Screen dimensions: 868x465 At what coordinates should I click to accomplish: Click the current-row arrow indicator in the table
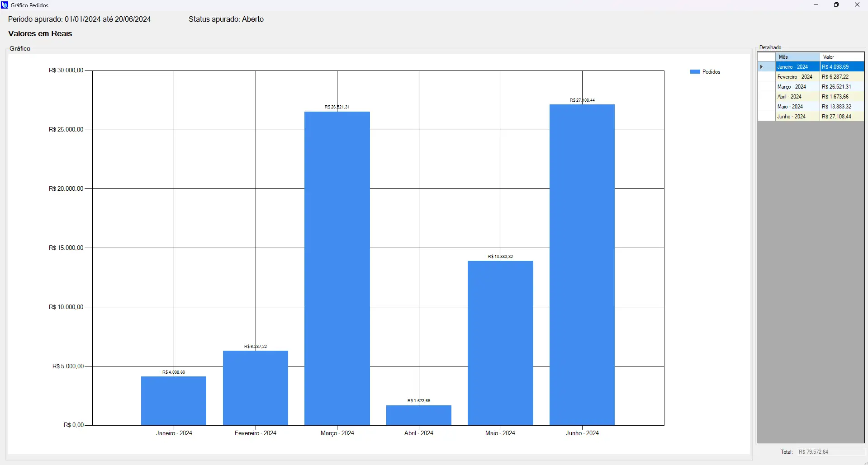[x=762, y=67]
